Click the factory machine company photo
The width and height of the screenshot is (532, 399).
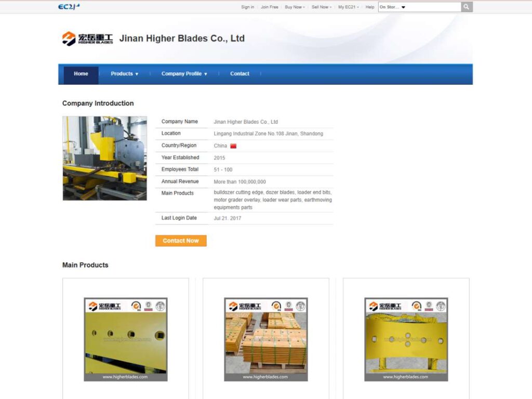pyautogui.click(x=105, y=158)
